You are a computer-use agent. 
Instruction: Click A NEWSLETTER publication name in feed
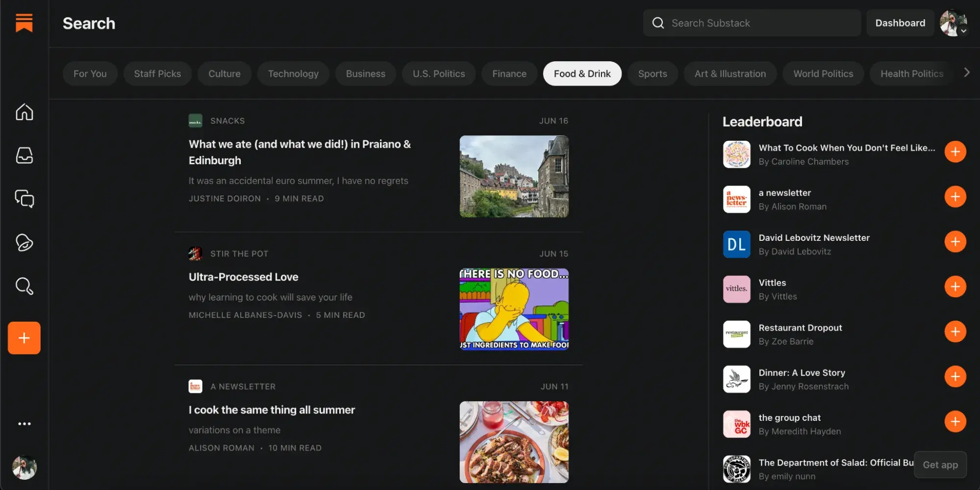243,387
